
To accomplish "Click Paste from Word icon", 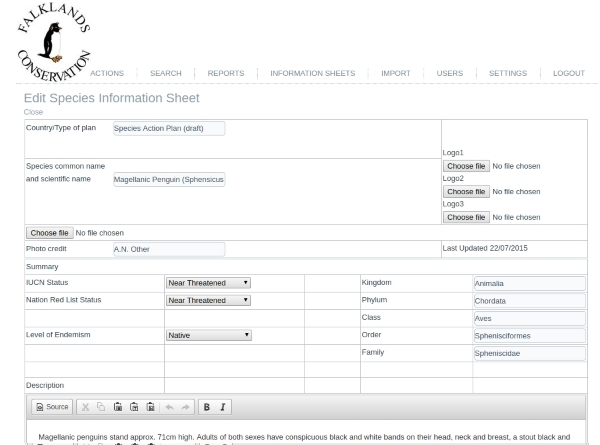I will (x=151, y=407).
